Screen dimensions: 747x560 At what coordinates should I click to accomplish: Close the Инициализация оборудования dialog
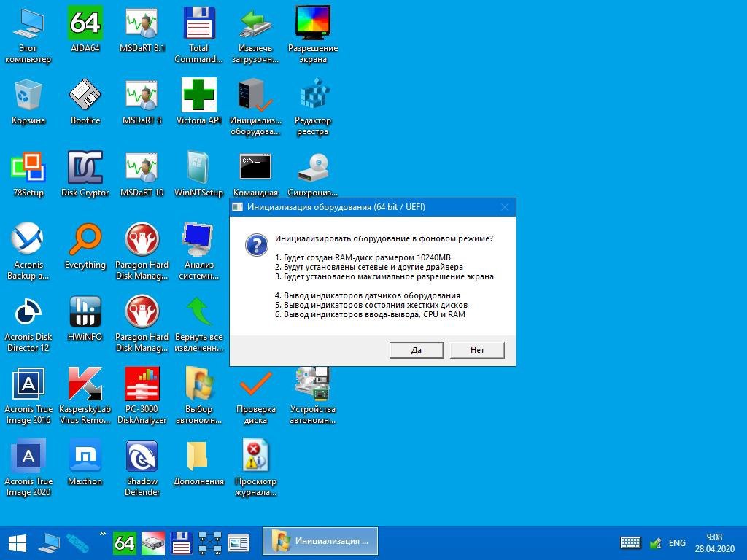pos(505,207)
